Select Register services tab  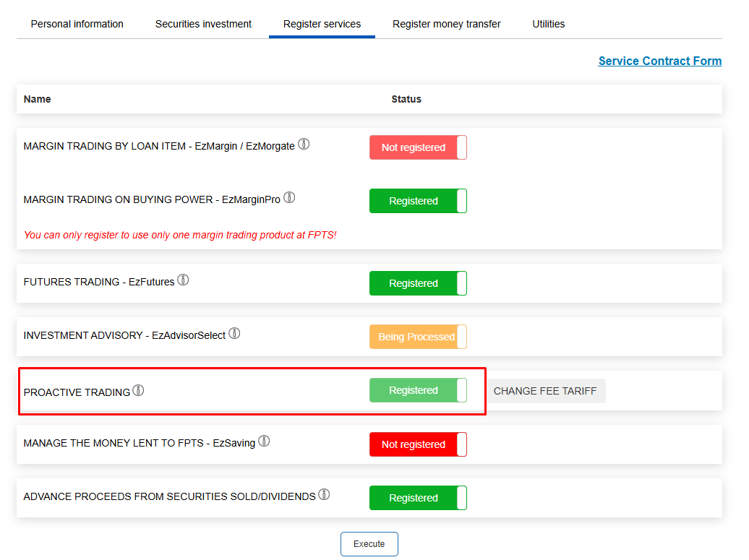coord(322,24)
